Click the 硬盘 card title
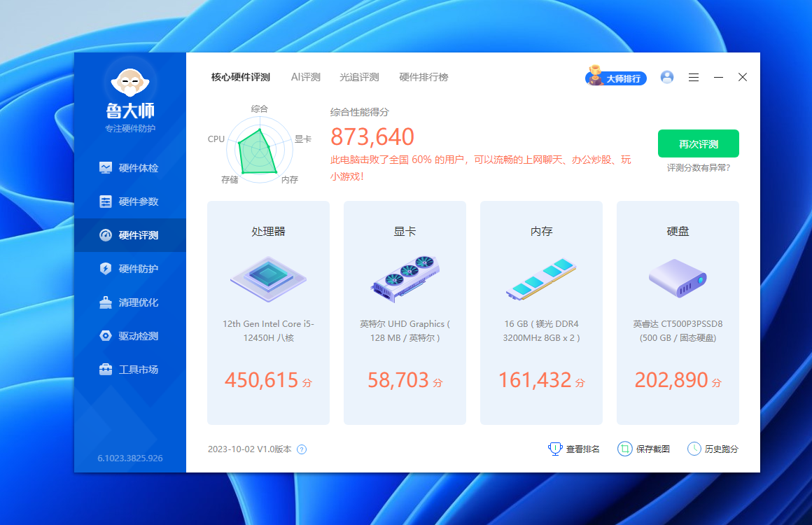This screenshot has width=812, height=525. coord(678,232)
